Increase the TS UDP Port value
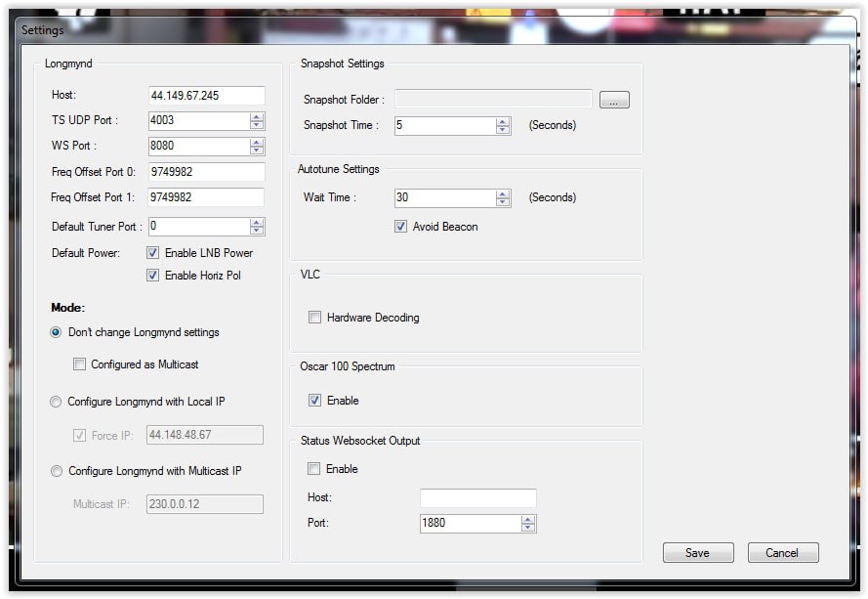 [257, 116]
